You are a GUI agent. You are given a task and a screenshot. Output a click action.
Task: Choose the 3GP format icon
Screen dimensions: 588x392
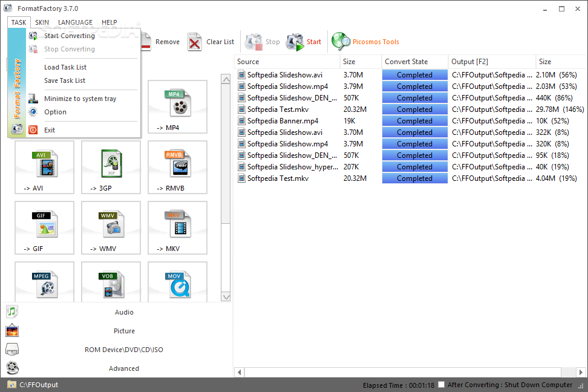tap(111, 163)
